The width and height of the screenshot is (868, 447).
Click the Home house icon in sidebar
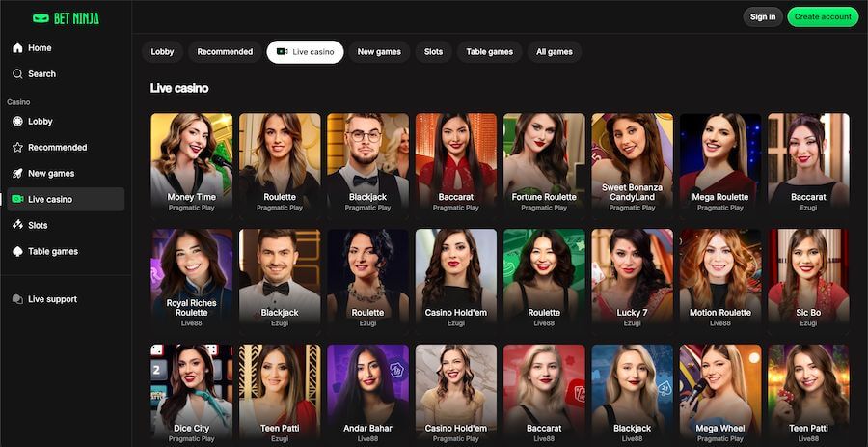click(x=17, y=48)
